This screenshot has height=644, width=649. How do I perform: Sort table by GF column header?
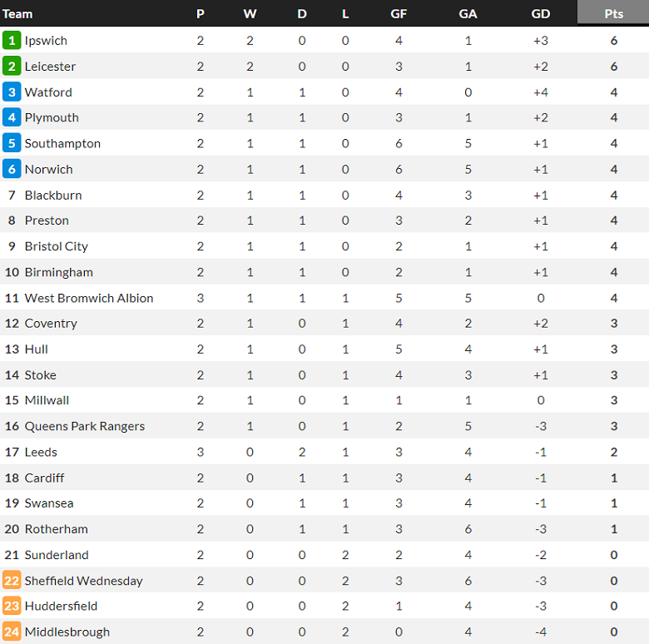coord(399,13)
